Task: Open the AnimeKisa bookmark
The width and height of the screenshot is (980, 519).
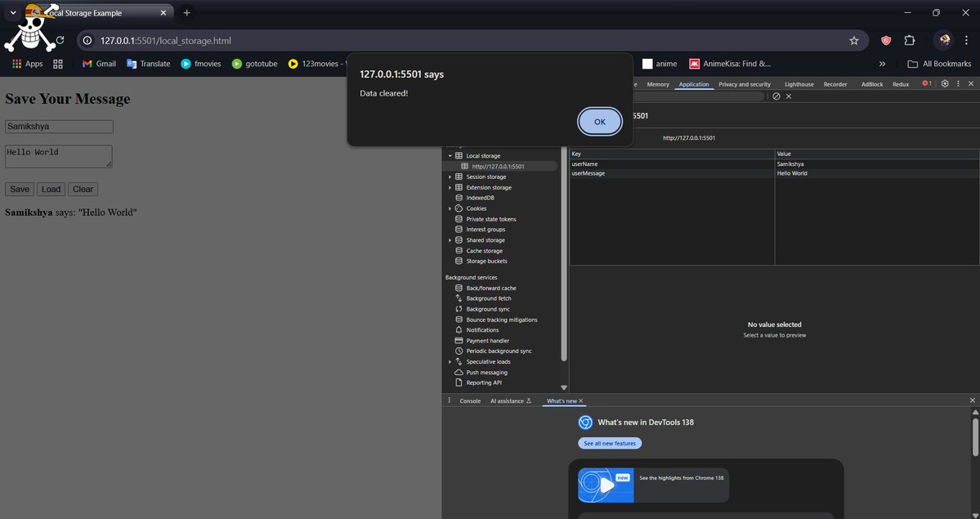Action: 730,64
